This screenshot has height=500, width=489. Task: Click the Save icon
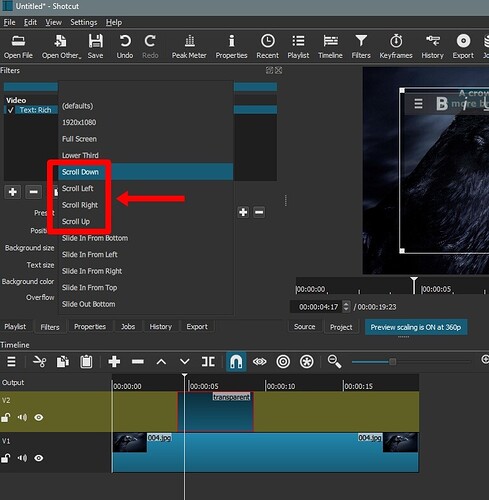point(95,47)
